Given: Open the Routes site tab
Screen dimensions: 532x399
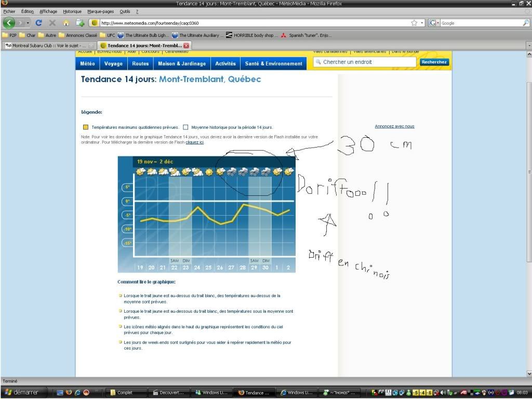Looking at the screenshot, I should click(140, 63).
